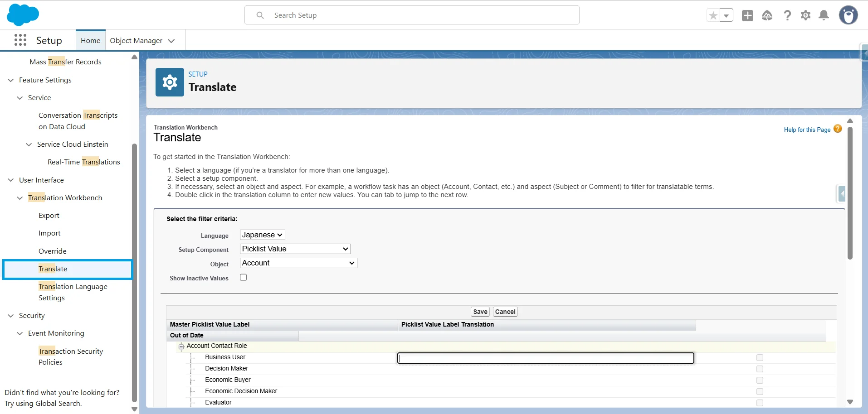Open the notifications bell
The height and width of the screenshot is (414, 868).
(x=824, y=15)
